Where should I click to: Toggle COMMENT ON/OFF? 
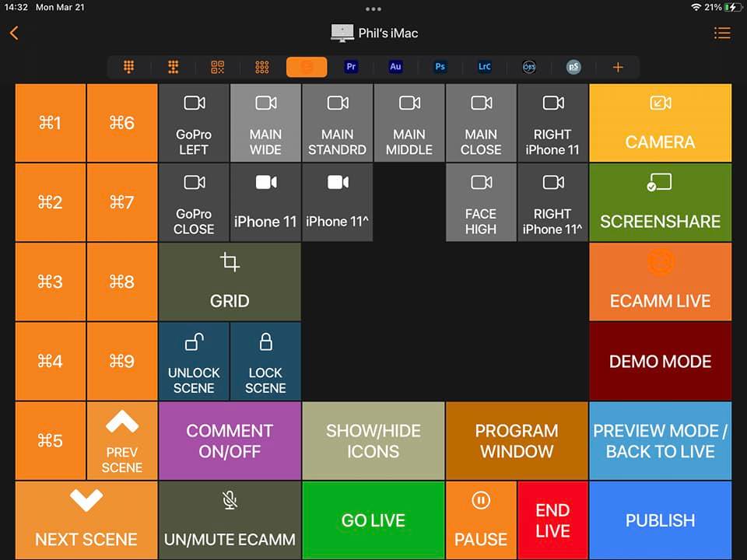click(230, 440)
